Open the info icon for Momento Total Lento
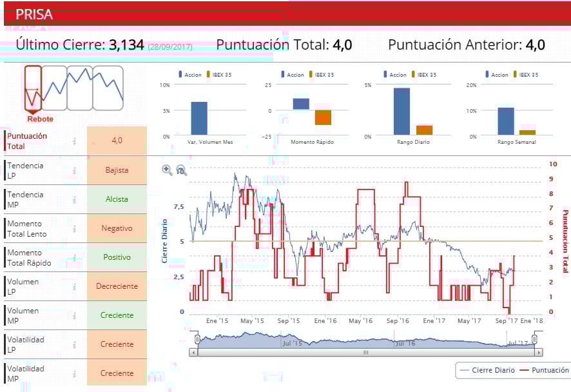The image size is (571, 392). point(74,228)
